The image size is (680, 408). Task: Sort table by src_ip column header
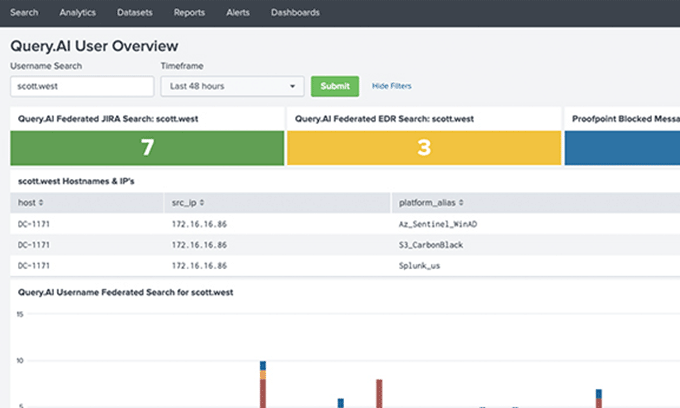click(x=188, y=202)
